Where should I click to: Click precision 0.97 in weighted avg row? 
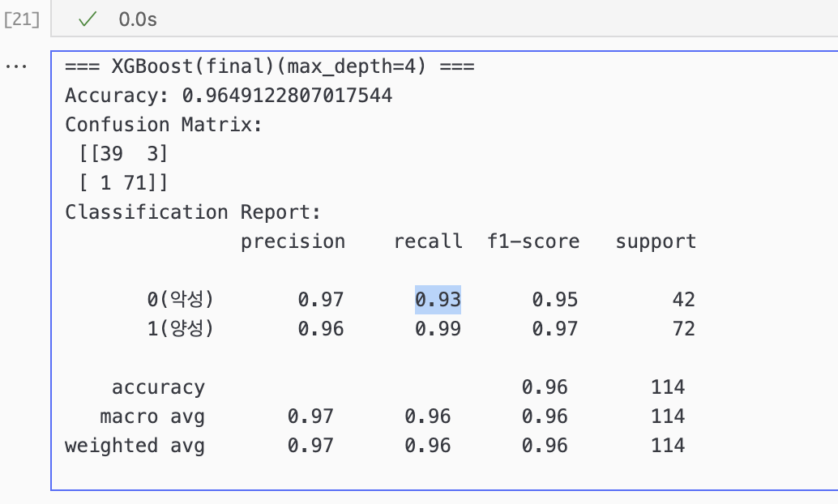[x=310, y=445]
